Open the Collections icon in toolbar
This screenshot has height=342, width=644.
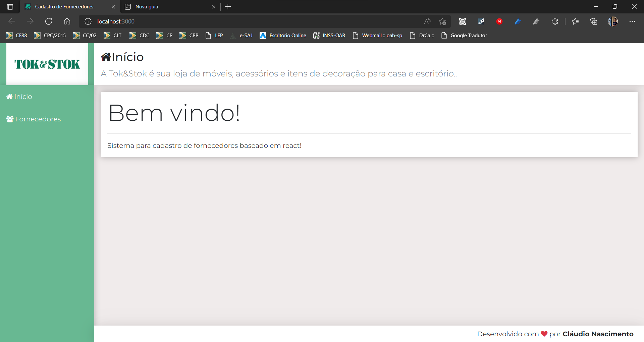point(594,21)
